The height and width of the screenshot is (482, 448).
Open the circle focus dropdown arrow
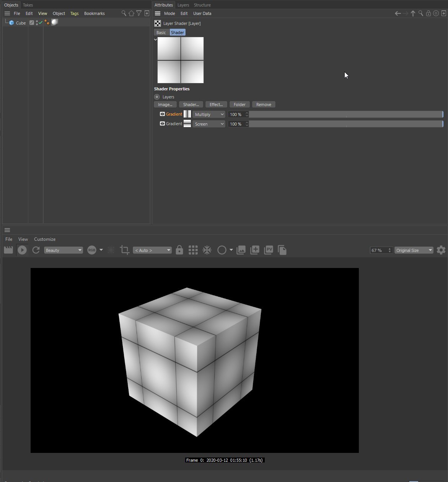coord(231,250)
